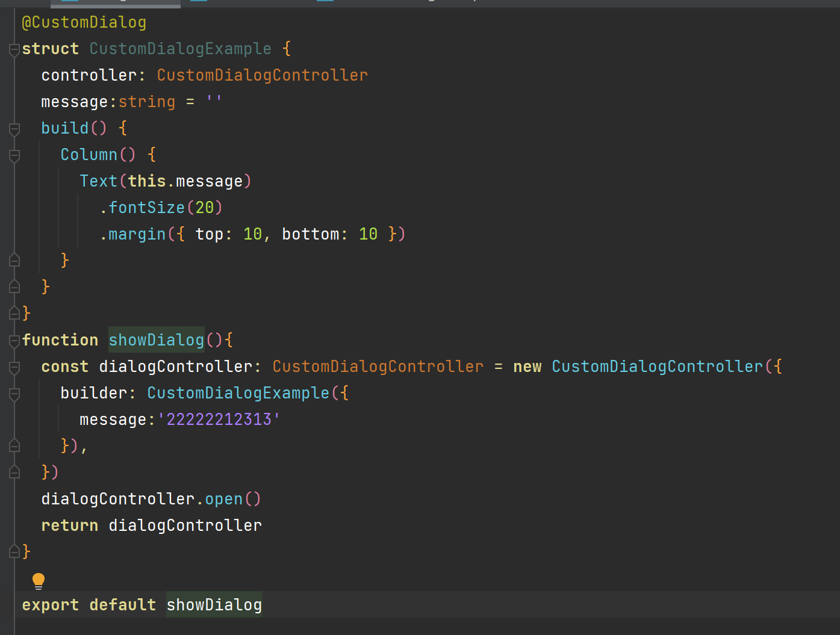
Task: Click the 'new' keyword
Action: tap(527, 367)
